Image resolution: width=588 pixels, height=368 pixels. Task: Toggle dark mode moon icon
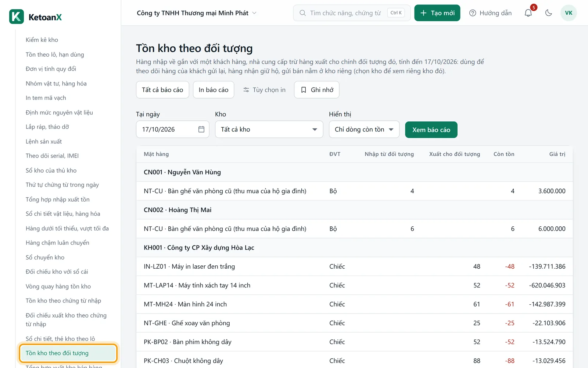(549, 13)
